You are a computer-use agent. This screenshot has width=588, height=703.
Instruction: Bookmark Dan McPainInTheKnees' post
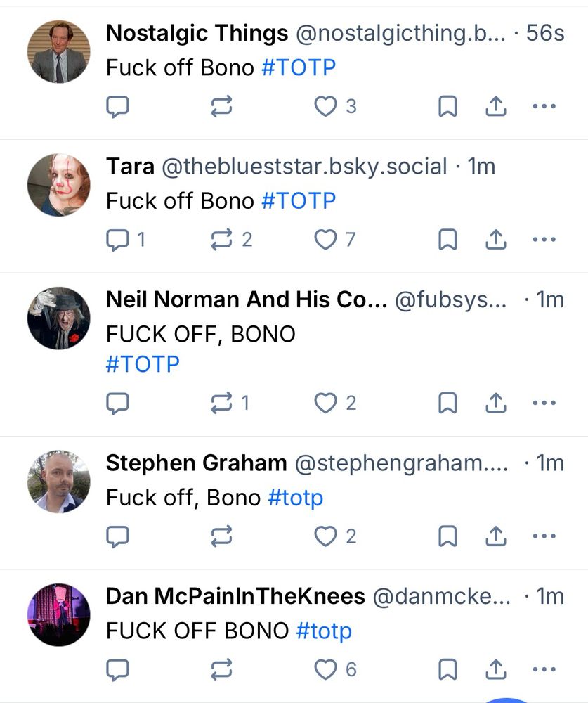pos(447,670)
